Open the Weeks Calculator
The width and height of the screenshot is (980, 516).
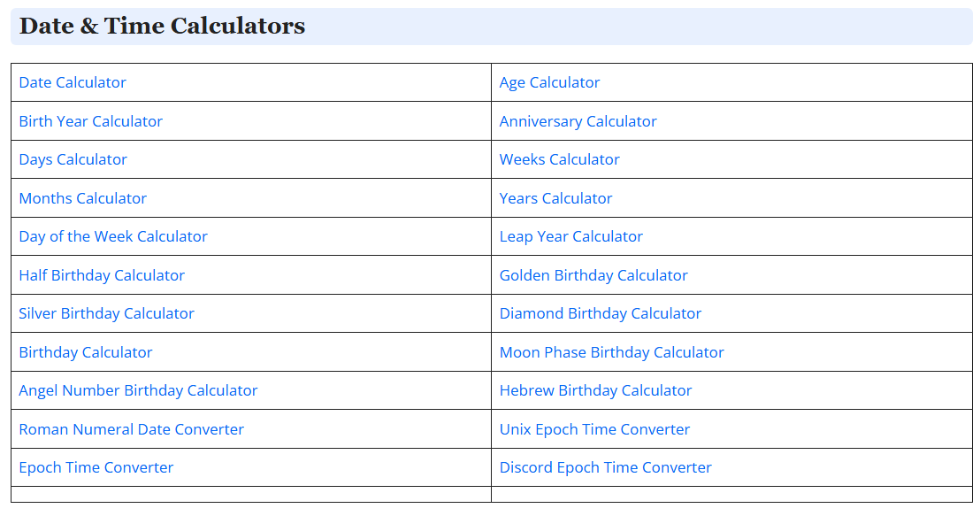tap(559, 159)
